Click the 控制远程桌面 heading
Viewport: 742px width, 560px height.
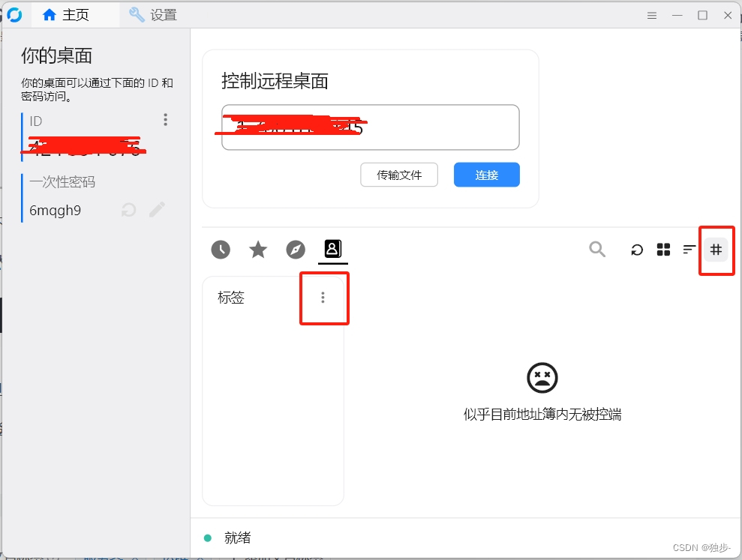click(275, 81)
